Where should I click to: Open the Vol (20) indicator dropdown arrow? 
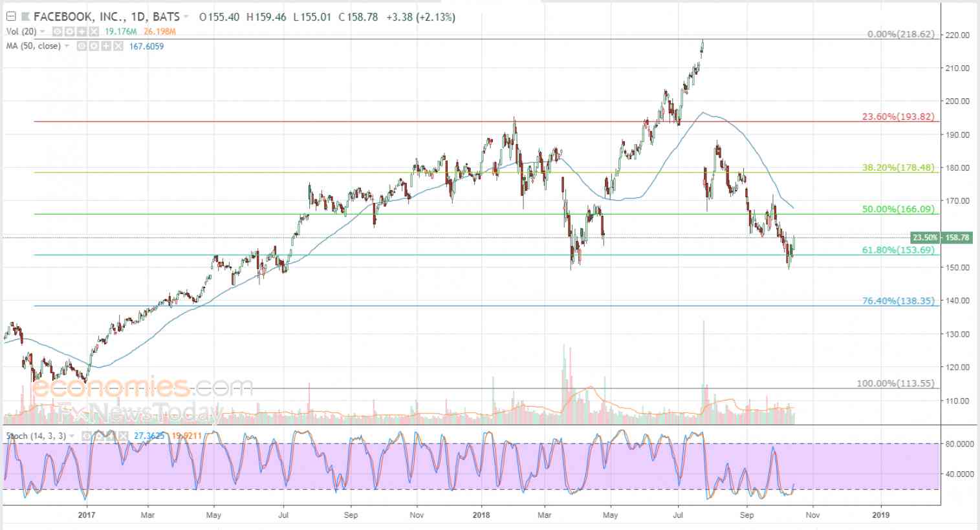coord(43,32)
